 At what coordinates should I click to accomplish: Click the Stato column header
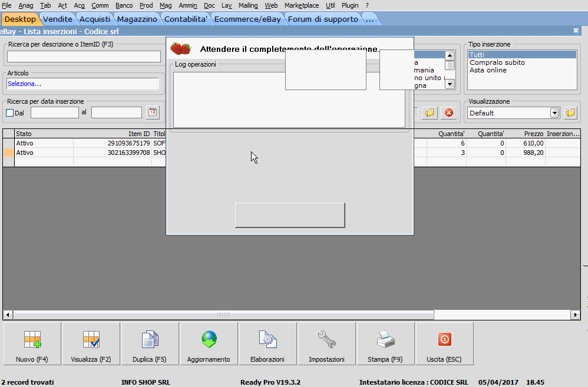(44, 134)
